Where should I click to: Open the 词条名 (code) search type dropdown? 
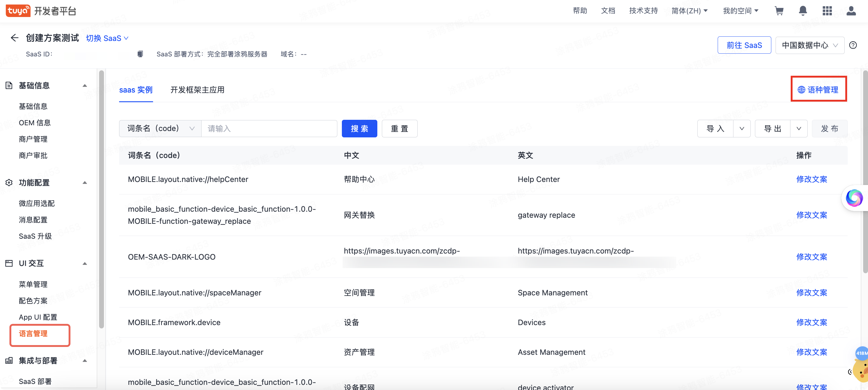pos(160,128)
